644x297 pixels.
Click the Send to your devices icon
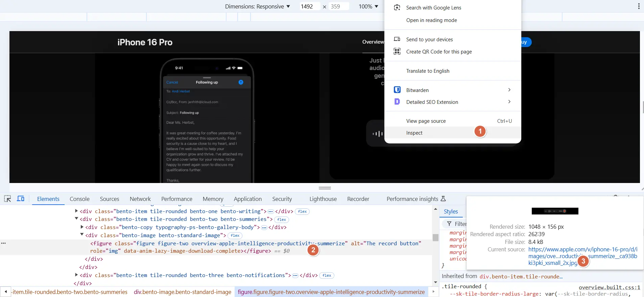pos(397,39)
